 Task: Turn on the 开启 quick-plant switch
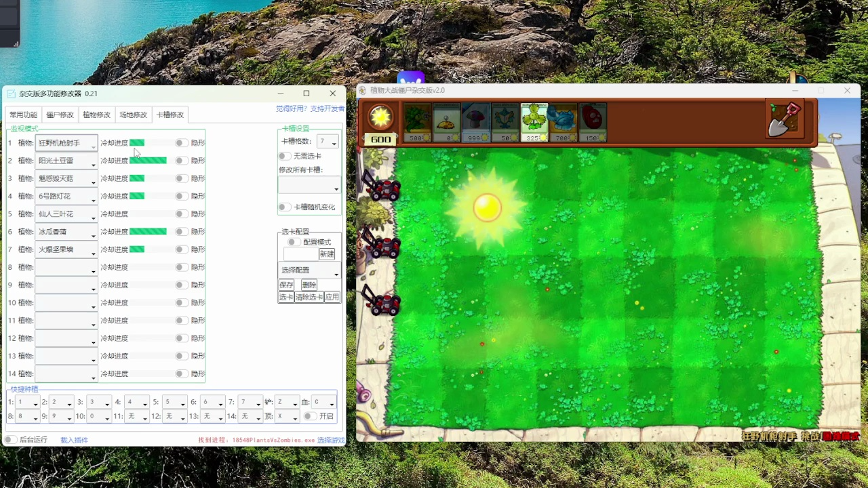point(310,416)
